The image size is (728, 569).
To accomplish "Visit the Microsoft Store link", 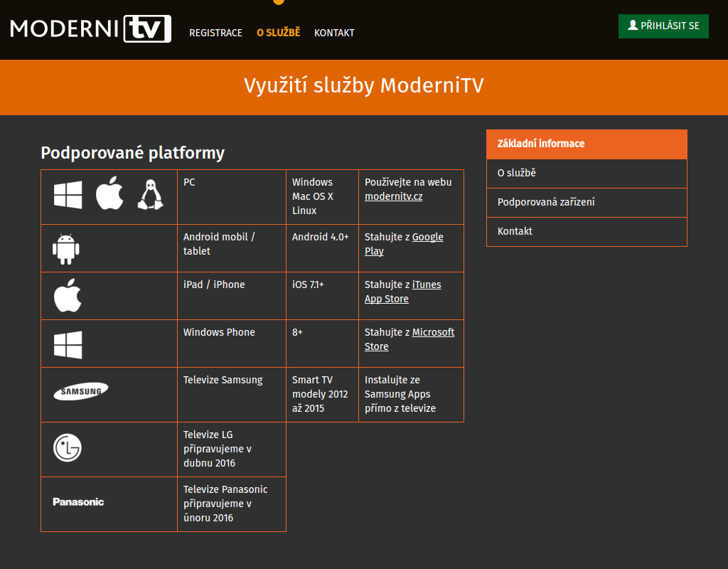I will pos(433,333).
